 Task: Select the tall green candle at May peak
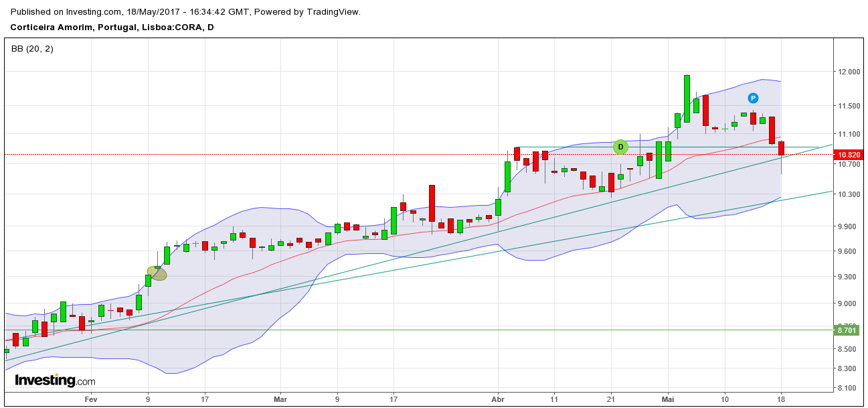coord(687,98)
